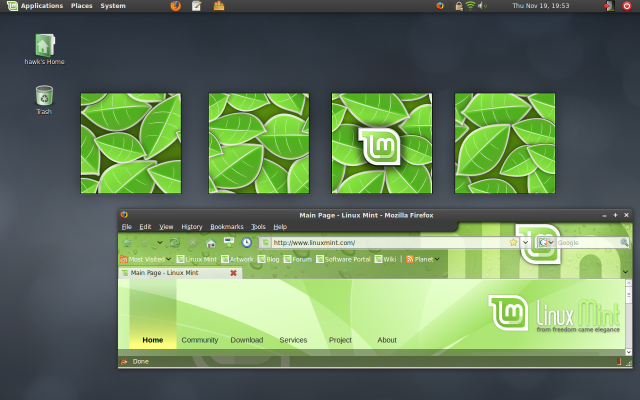The image size is (640, 400).
Task: Open Firefox History menu
Action: pos(192,227)
